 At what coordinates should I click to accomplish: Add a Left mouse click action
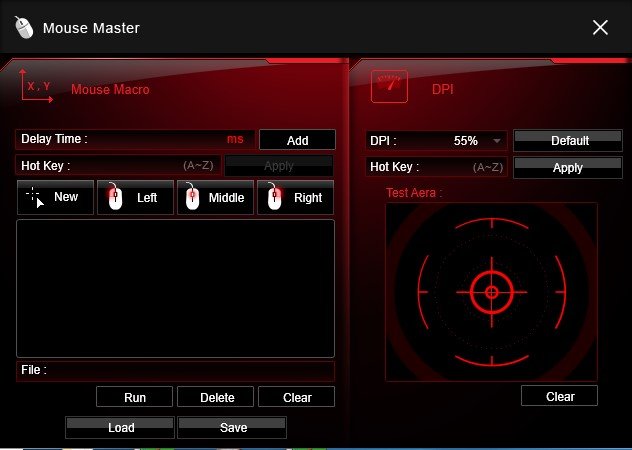(x=135, y=197)
